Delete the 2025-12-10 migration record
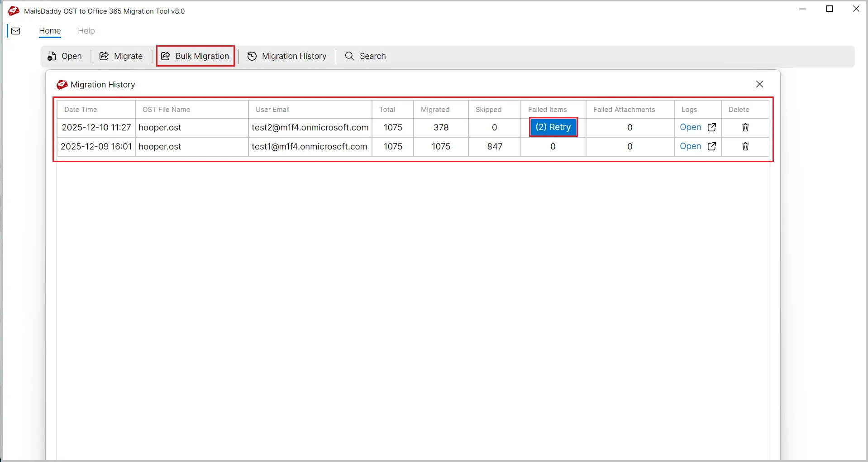This screenshot has height=462, width=868. (x=745, y=127)
